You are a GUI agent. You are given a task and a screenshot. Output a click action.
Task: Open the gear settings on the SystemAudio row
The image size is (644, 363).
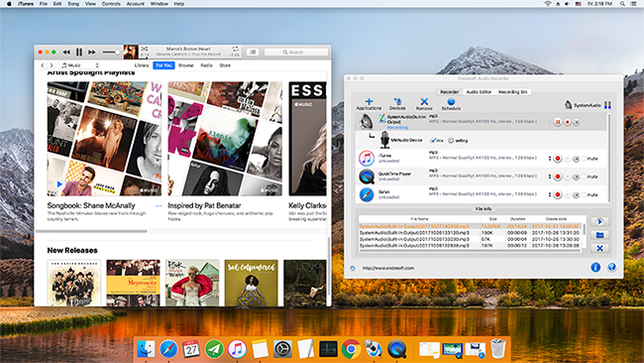click(x=577, y=122)
